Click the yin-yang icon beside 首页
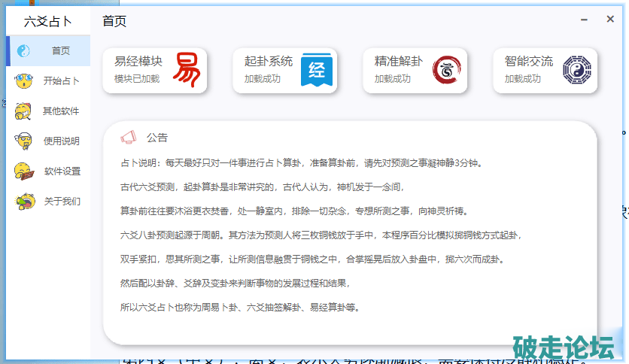The image size is (629, 364). [x=23, y=51]
